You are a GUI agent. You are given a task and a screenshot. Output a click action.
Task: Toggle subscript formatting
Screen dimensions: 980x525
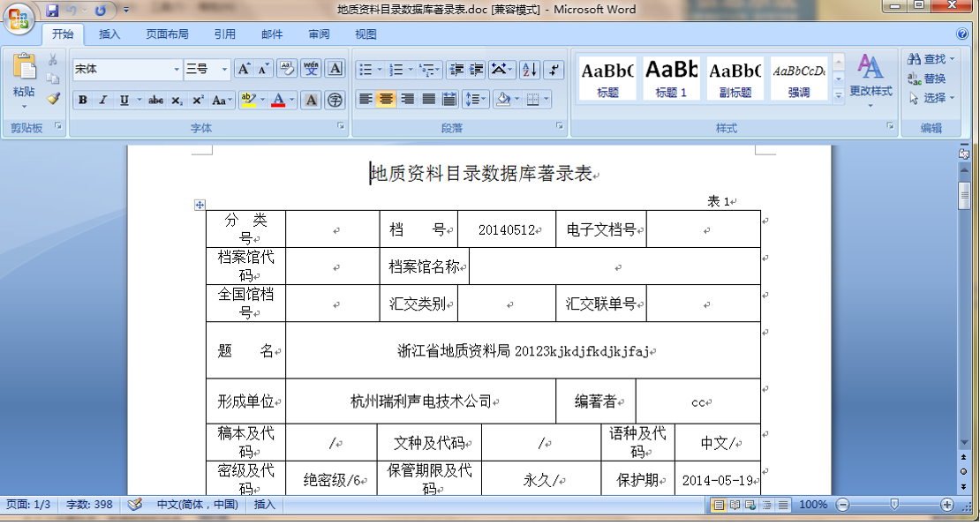click(177, 100)
